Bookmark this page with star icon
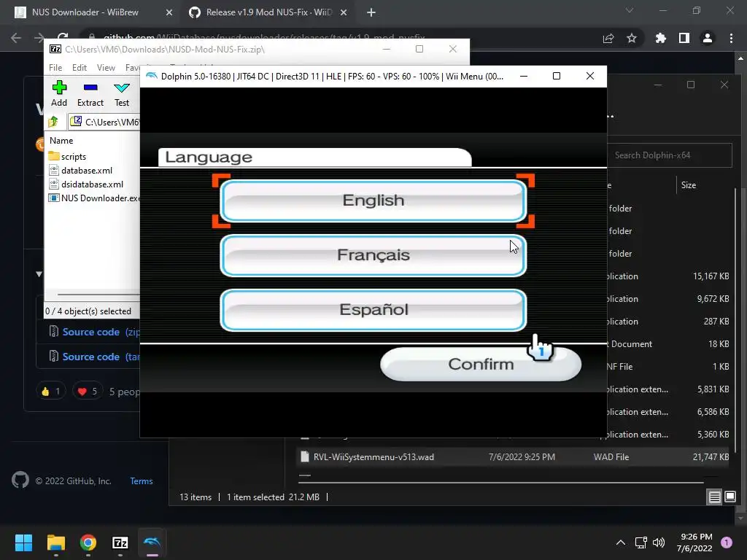 tap(632, 38)
